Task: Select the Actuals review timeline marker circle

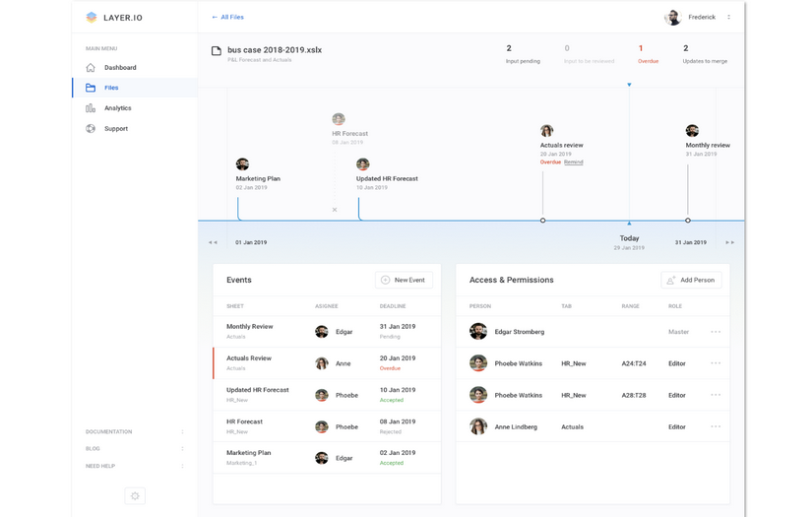Action: click(542, 221)
